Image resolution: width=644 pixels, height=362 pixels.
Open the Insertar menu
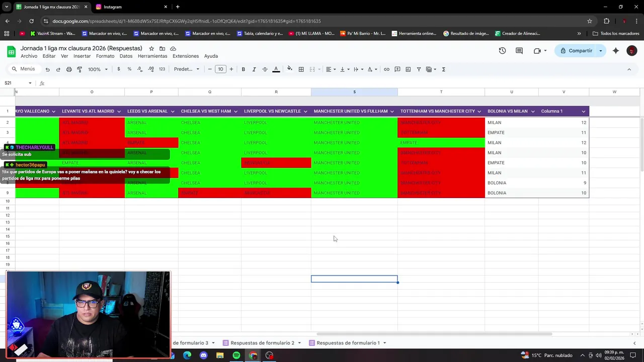click(x=82, y=56)
